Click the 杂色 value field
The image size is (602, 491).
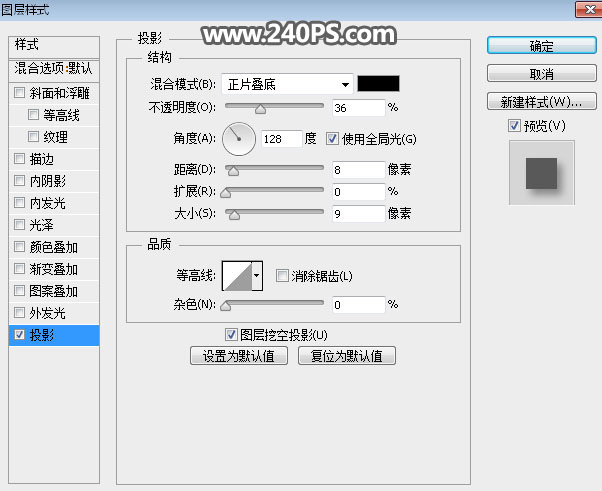359,305
